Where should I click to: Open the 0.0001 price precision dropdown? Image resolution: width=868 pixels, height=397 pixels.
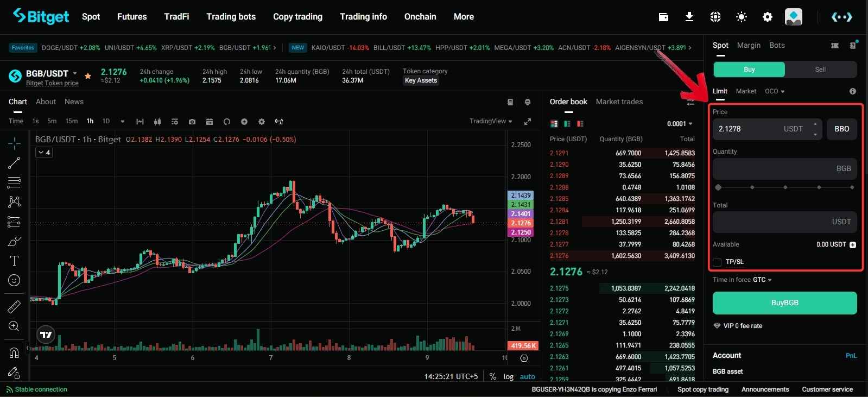[680, 124]
